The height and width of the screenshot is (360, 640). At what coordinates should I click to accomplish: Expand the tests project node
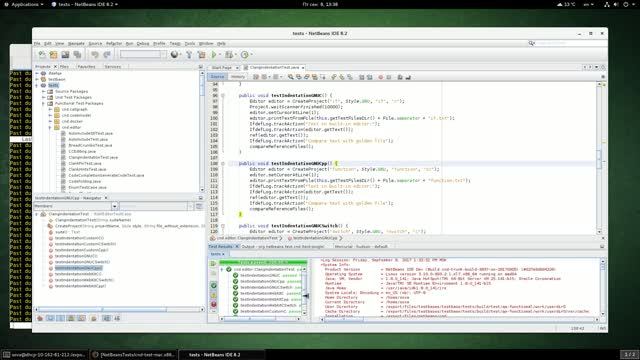coord(37,85)
